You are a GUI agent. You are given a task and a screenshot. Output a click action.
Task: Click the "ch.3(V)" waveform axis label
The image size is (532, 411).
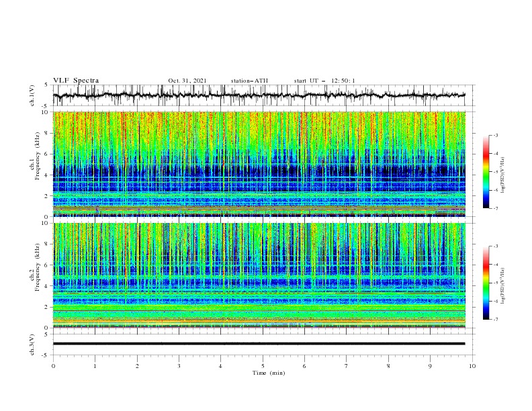point(32,345)
